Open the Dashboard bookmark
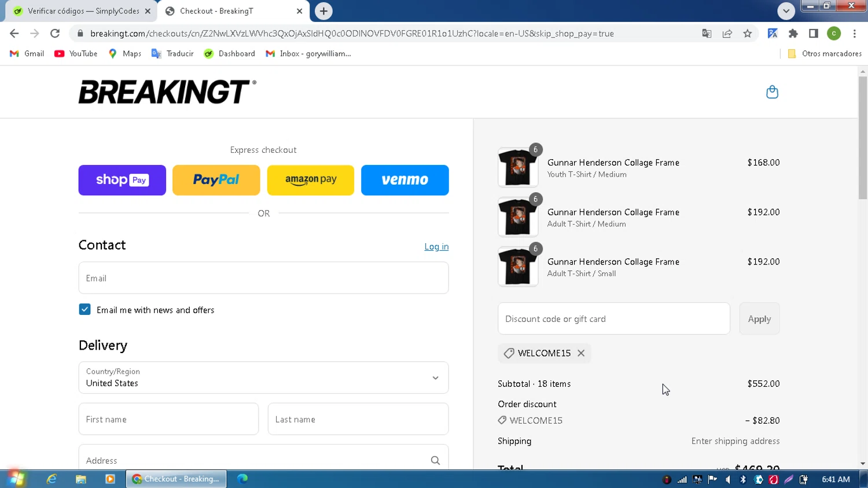The width and height of the screenshot is (868, 488). (x=230, y=53)
